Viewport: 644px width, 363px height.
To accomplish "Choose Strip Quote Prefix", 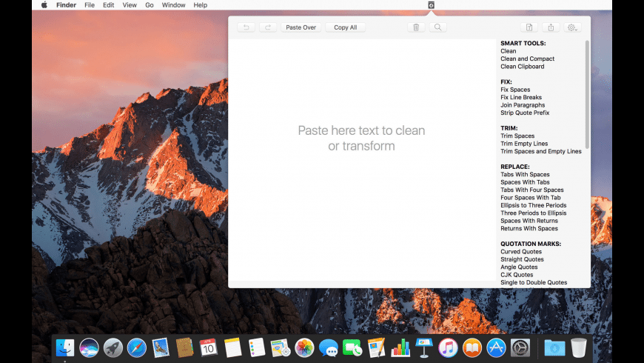I will click(525, 113).
